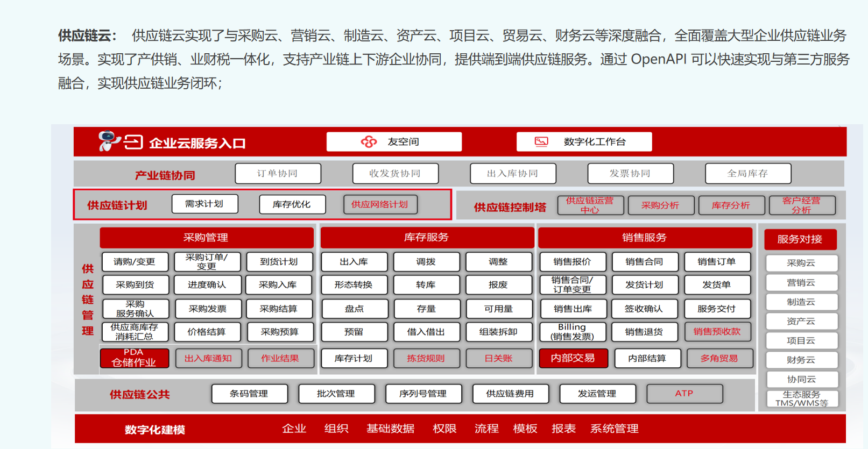Screen dimensions: 868x449
Task: Click the 请购/变更 box
Action: [x=135, y=262]
